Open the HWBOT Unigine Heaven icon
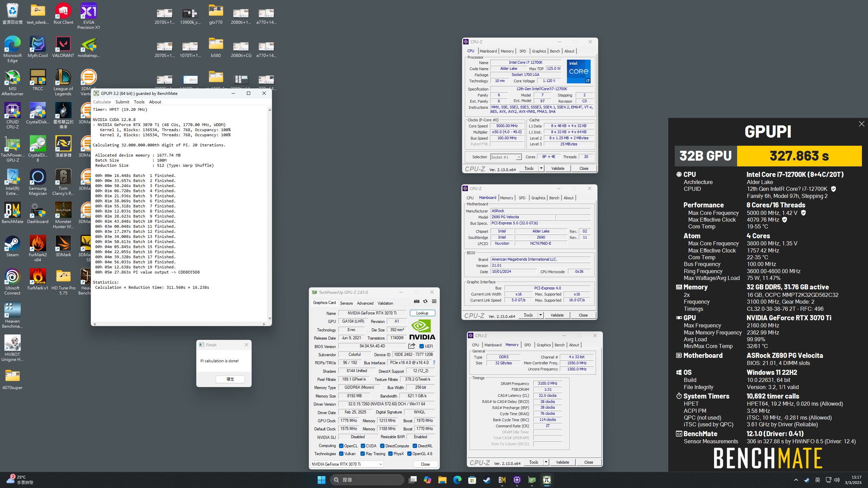Image resolution: width=868 pixels, height=488 pixels. click(13, 348)
